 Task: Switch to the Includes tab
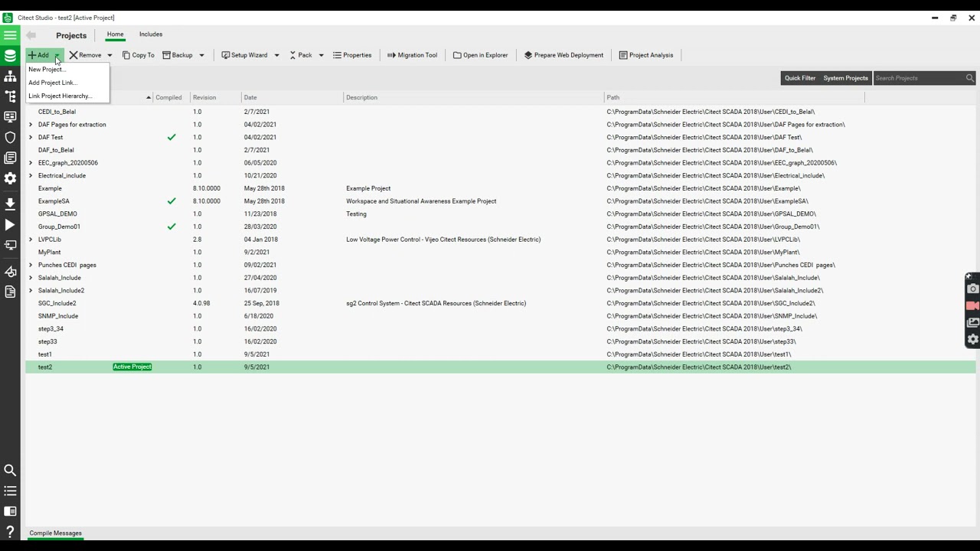pos(151,34)
